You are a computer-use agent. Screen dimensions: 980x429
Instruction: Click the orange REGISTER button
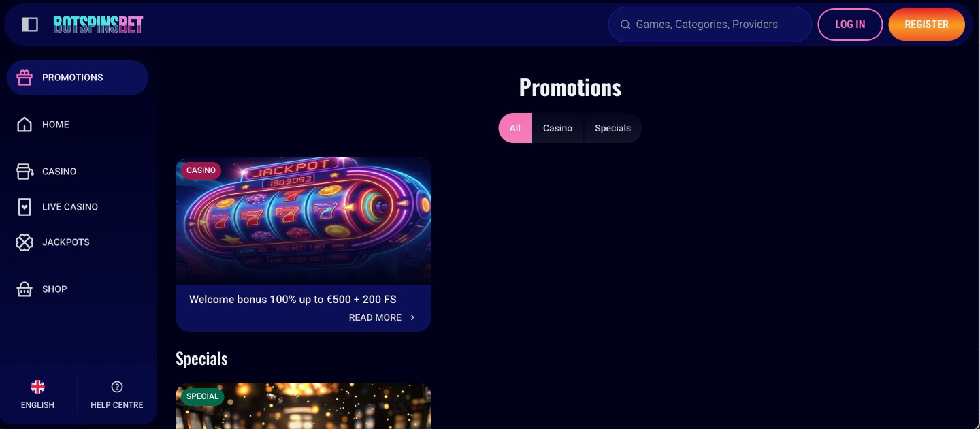click(926, 25)
